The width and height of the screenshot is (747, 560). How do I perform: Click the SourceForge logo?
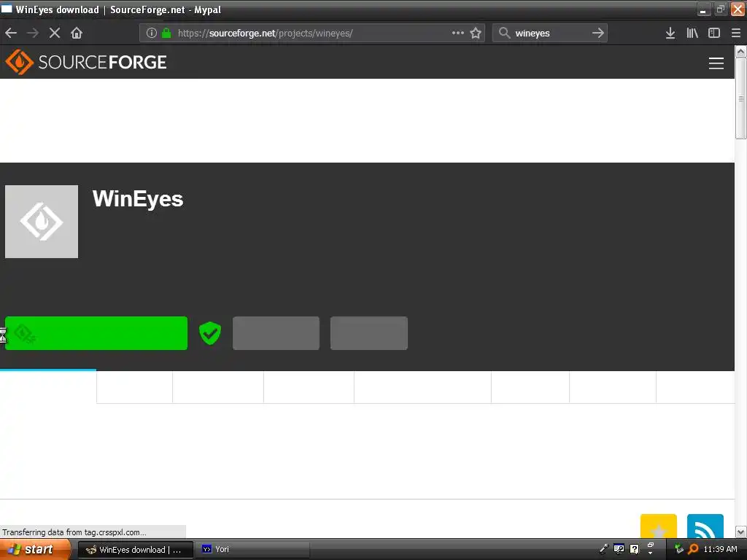(x=86, y=63)
